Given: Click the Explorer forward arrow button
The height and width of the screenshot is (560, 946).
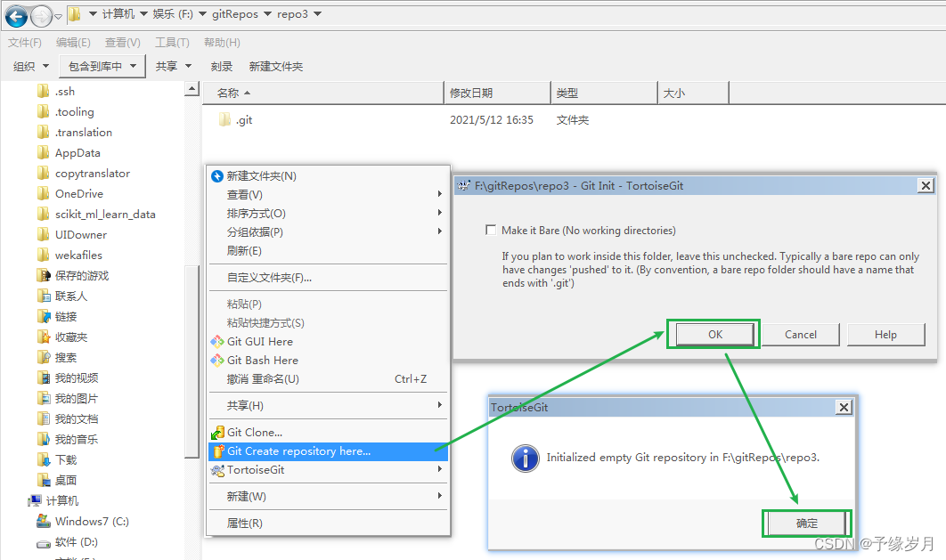Looking at the screenshot, I should [41, 16].
